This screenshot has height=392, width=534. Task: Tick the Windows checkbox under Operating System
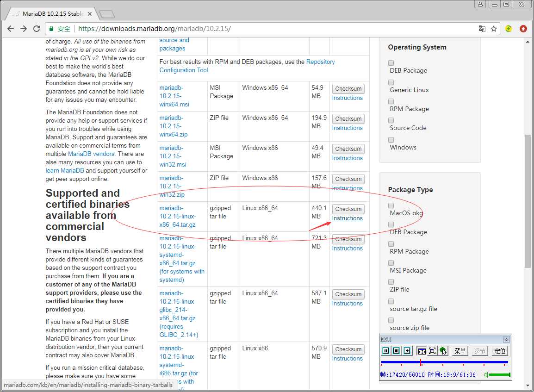391,140
